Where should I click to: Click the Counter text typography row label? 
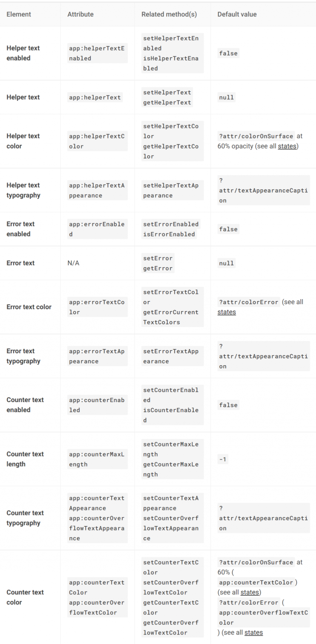point(25,518)
